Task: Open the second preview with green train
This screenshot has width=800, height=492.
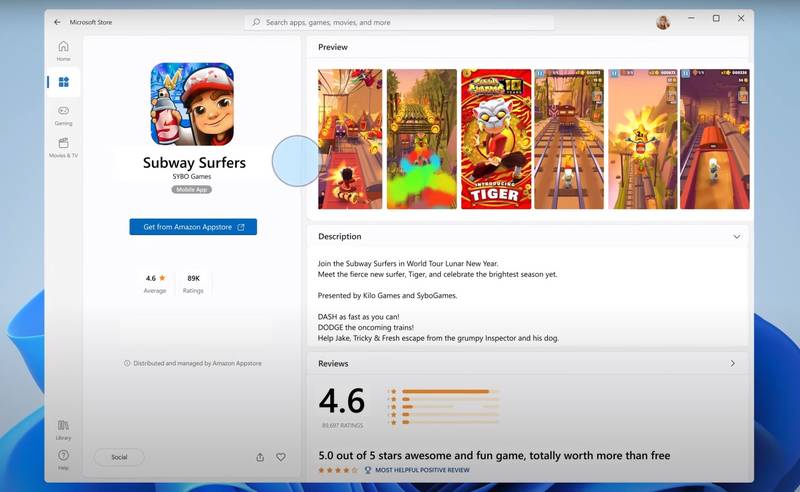Action: pos(422,139)
